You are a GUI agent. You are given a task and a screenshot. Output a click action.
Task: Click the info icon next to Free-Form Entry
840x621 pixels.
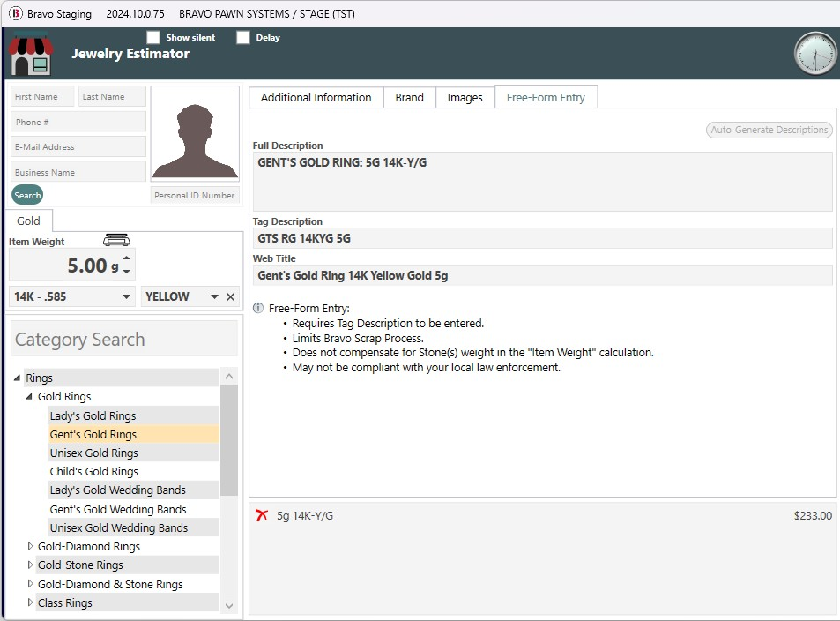coord(258,308)
